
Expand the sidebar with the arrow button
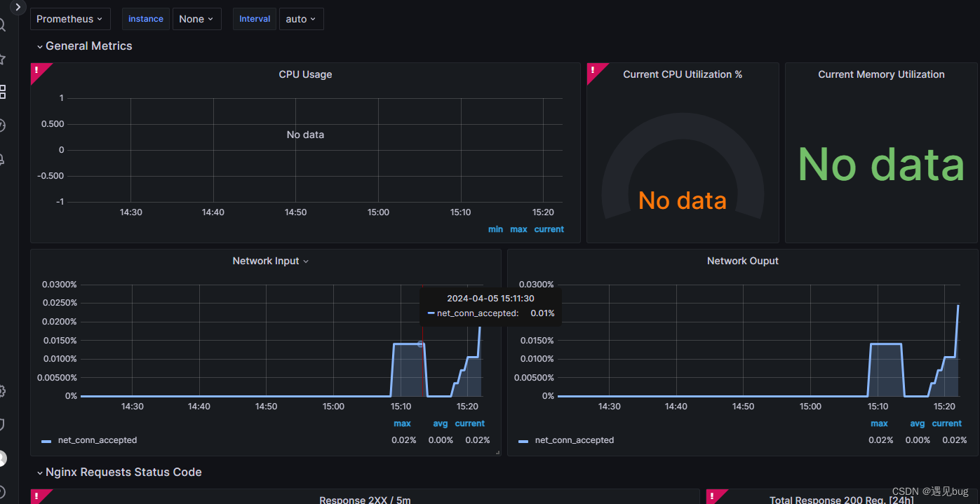pyautogui.click(x=18, y=7)
